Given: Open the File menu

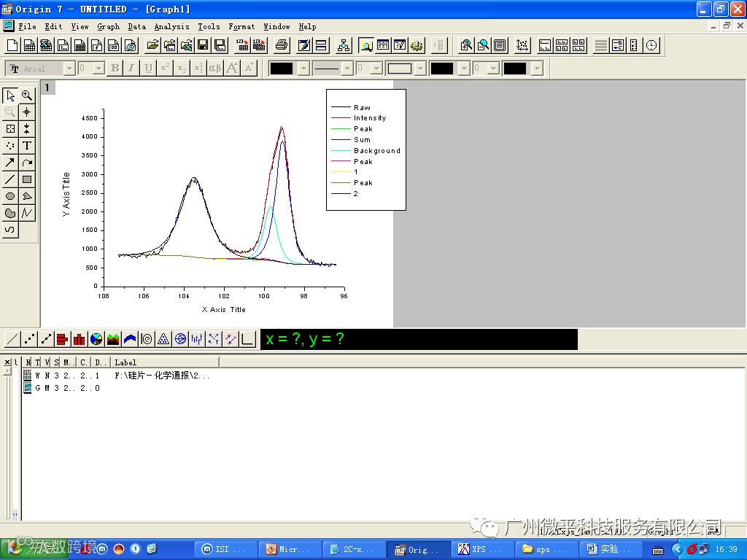Looking at the screenshot, I should [27, 27].
